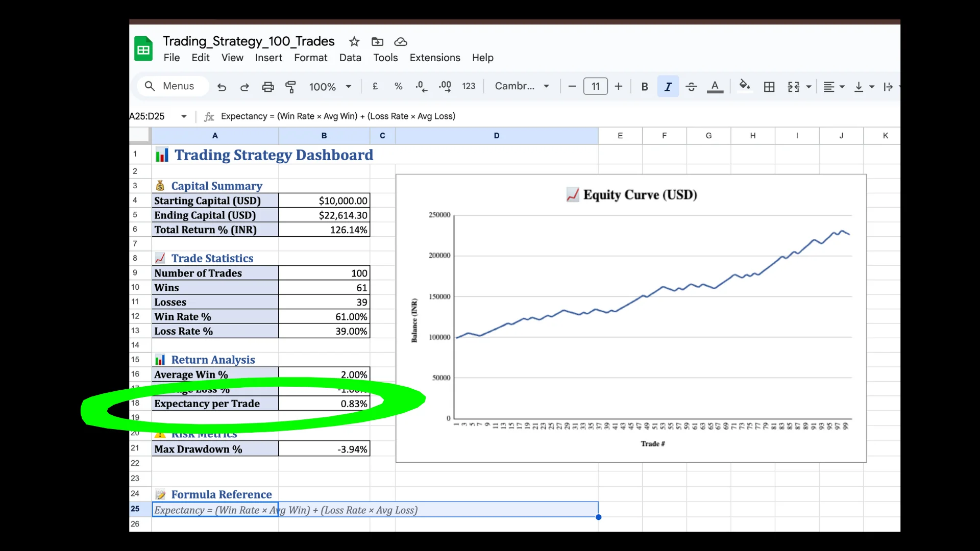Screen dimensions: 980x551
Task: Click the Equity Curve (USD) chart title
Action: point(632,194)
